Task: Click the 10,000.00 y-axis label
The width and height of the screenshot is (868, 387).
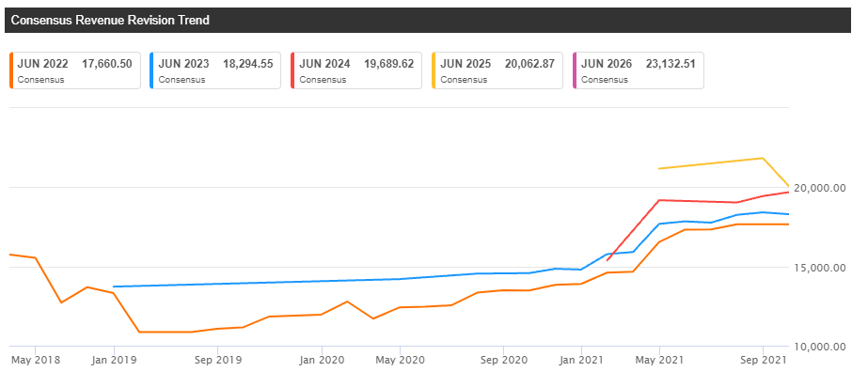Action: [x=821, y=347]
